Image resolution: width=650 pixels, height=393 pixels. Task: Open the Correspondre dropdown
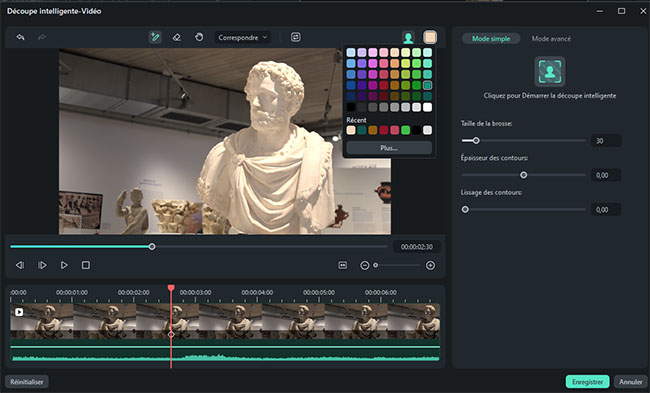coord(243,37)
